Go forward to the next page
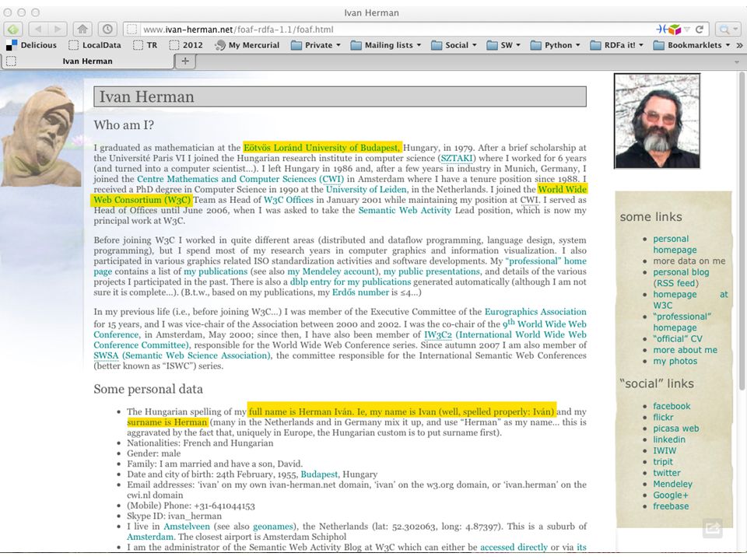 [57, 29]
